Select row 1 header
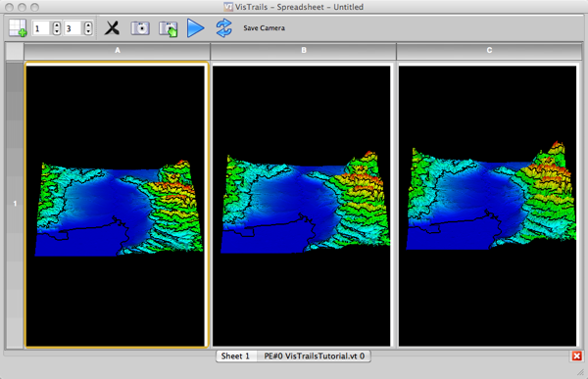The image size is (588, 379). pos(15,205)
